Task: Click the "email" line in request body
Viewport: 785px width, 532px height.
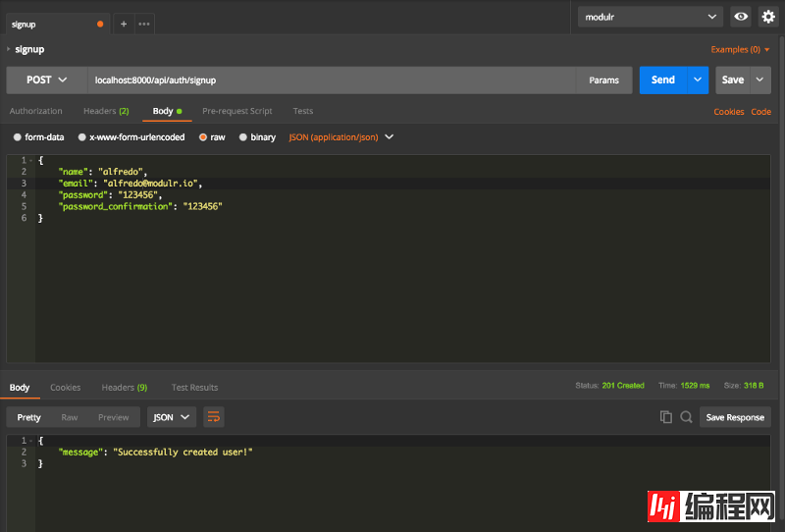Action: (131, 184)
